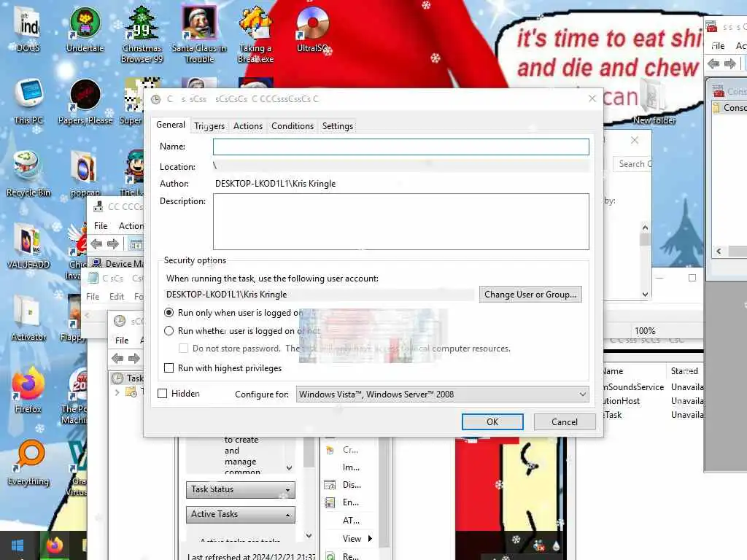Open the Undertale desktop shortcut

85,28
